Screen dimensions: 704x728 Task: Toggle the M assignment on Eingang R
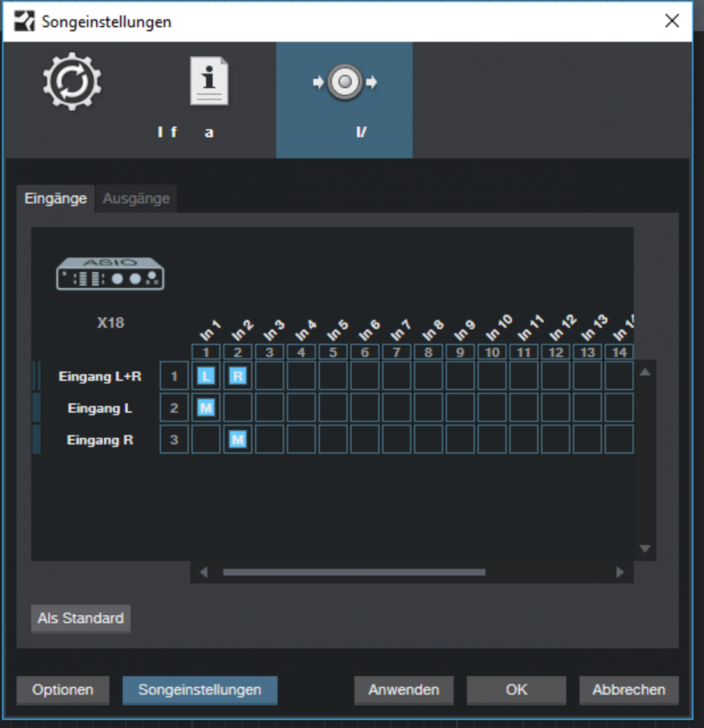pos(237,439)
